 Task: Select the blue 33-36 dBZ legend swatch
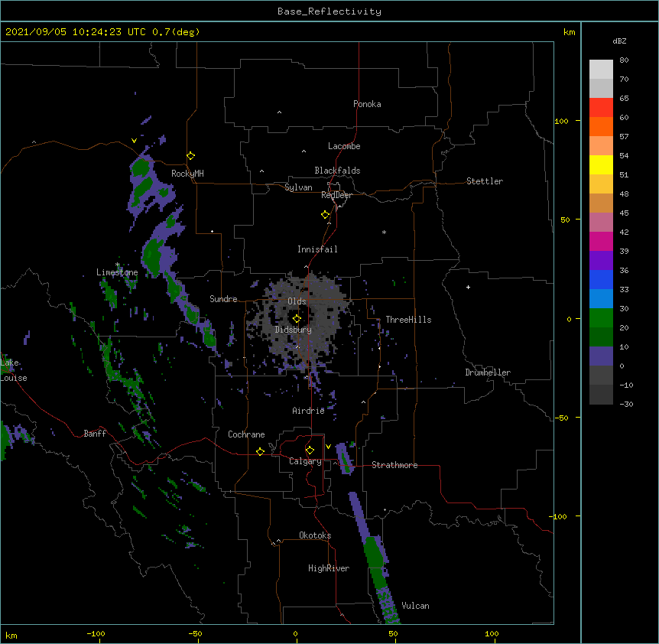click(x=601, y=279)
